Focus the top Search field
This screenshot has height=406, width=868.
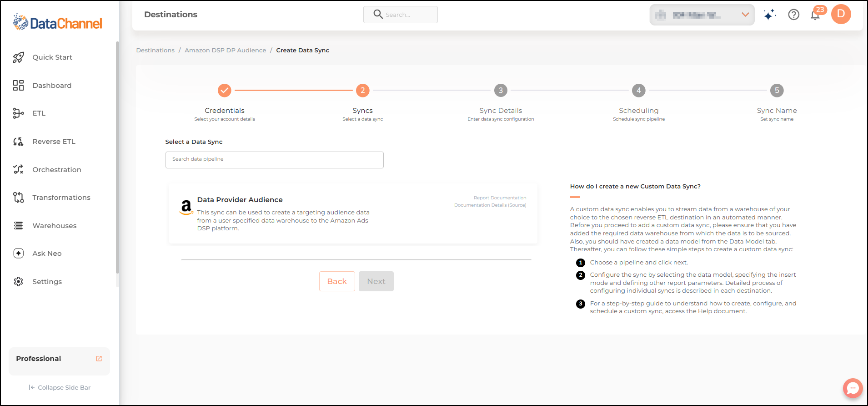(401, 15)
